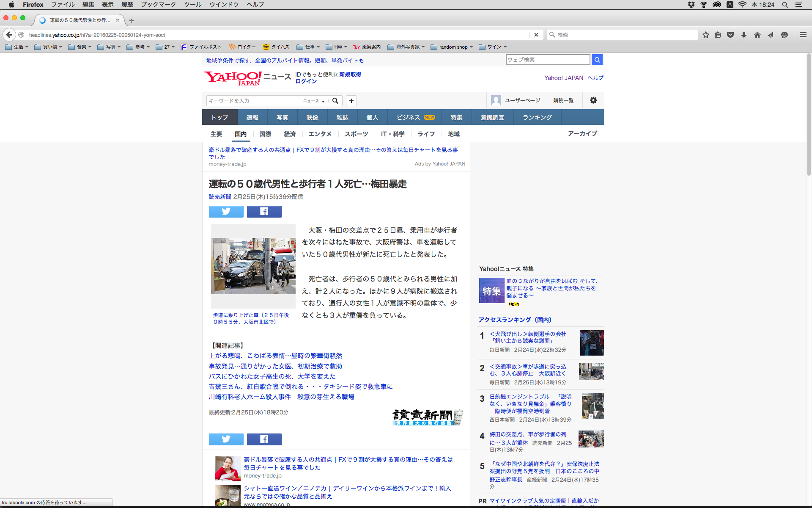This screenshot has height=508, width=812.
Task: Click the ログイン link
Action: pos(306,81)
